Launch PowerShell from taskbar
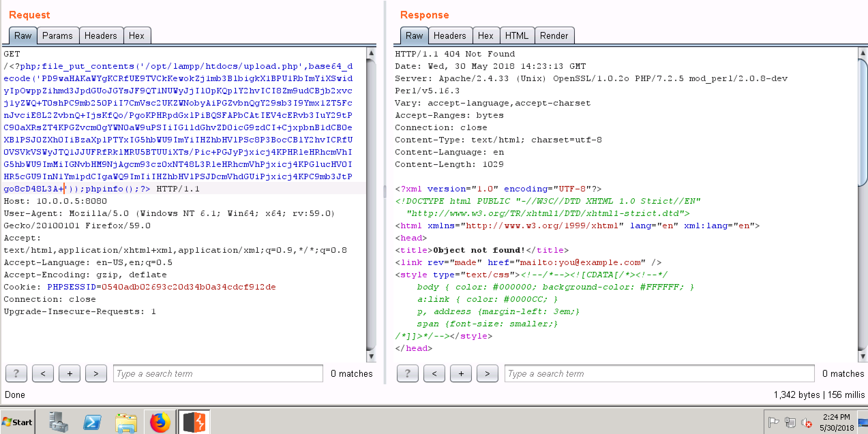The width and height of the screenshot is (868, 434). tap(92, 422)
